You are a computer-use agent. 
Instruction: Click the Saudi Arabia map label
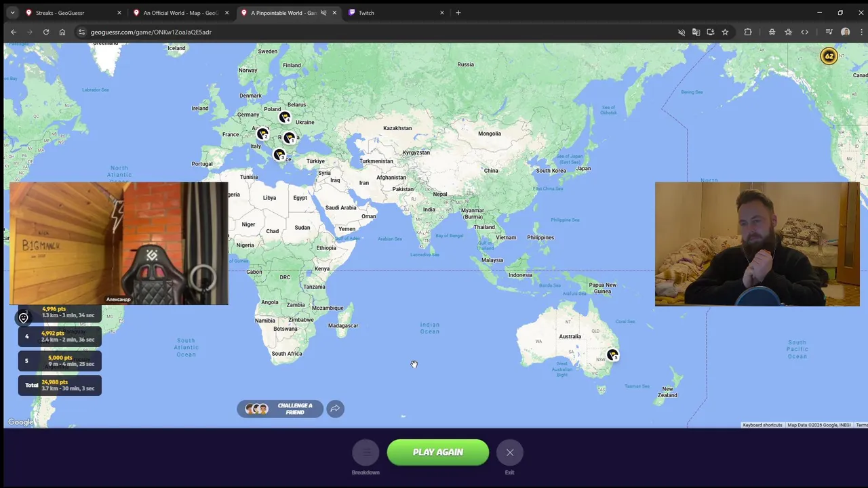[340, 208]
